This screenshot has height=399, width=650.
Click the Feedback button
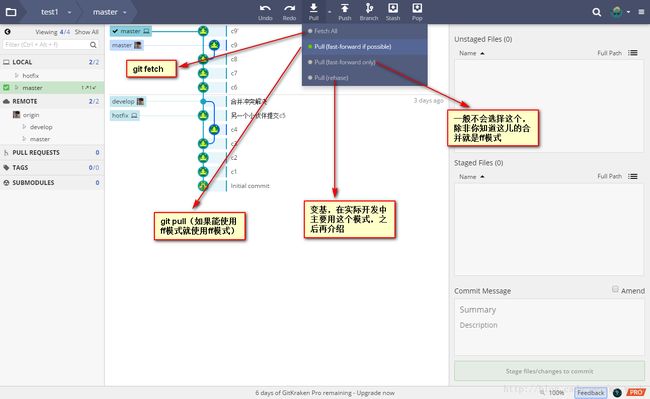[x=591, y=393]
